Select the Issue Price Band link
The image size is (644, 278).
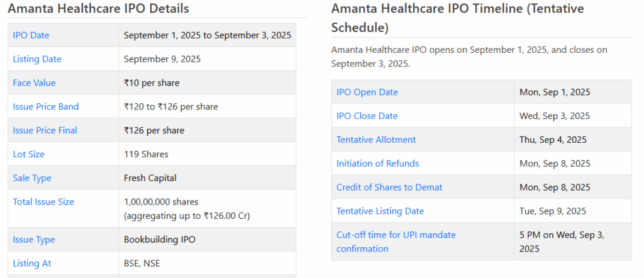tap(46, 107)
